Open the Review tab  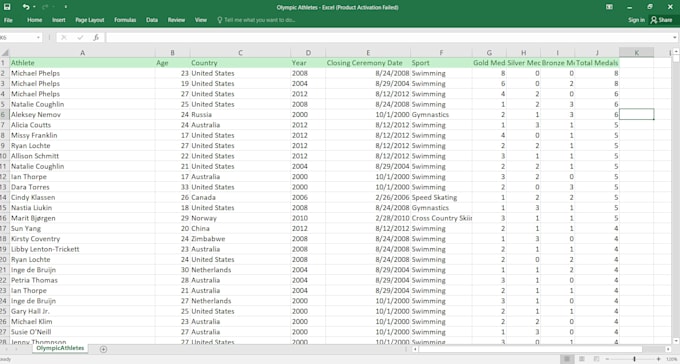tap(176, 20)
